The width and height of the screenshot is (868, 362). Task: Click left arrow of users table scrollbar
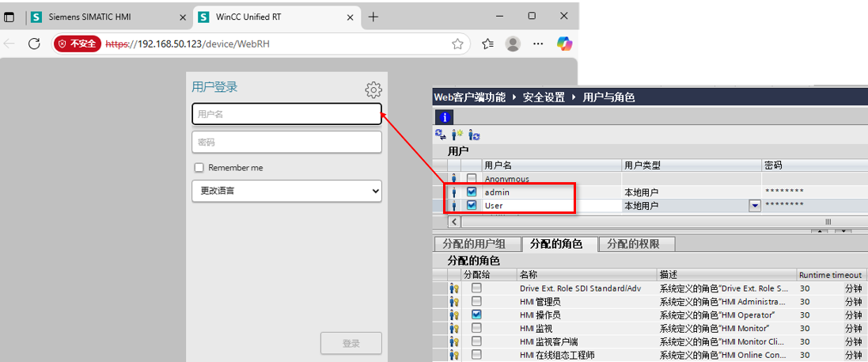454,221
